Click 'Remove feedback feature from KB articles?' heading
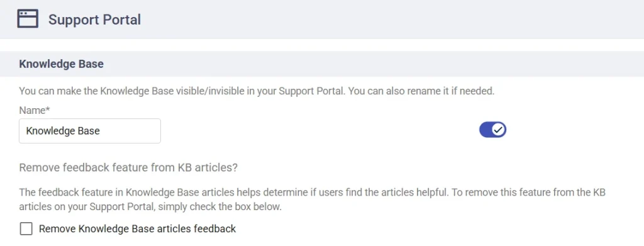 pos(128,167)
